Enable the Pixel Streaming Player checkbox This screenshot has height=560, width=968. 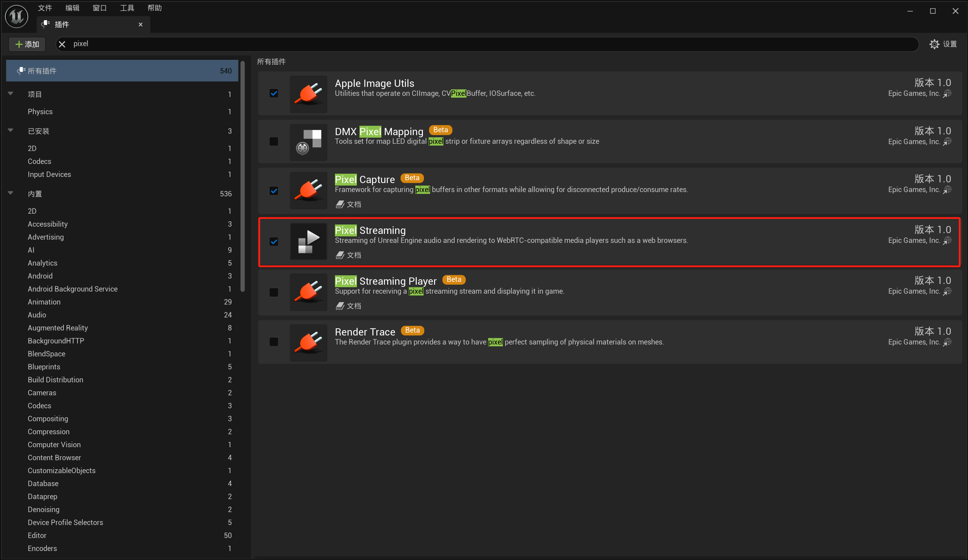click(274, 293)
